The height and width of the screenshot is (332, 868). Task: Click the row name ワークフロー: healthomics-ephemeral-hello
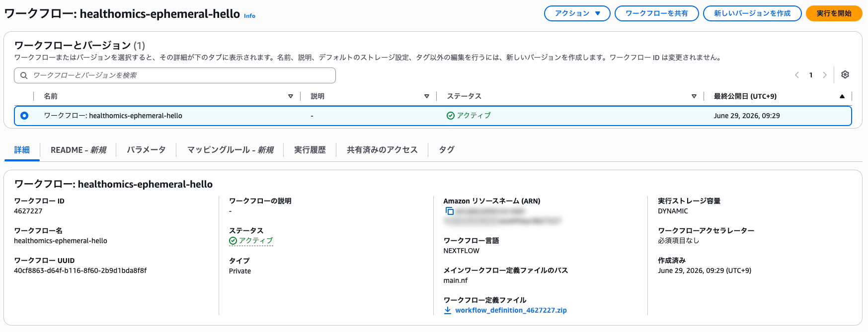click(x=113, y=116)
